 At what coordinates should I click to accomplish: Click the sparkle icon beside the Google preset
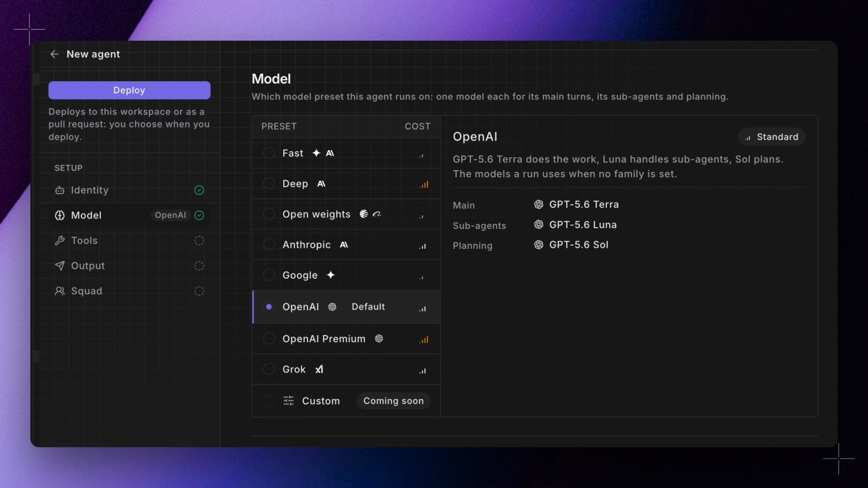[x=330, y=275]
